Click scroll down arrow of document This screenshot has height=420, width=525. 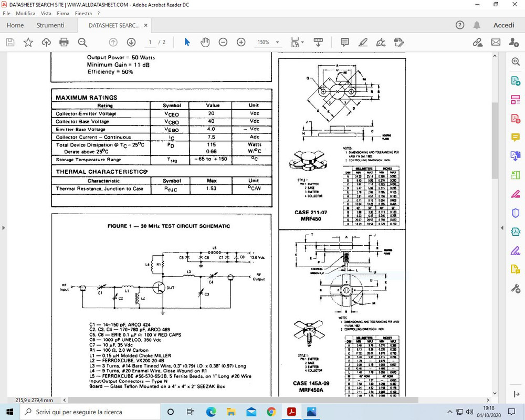coord(495,393)
